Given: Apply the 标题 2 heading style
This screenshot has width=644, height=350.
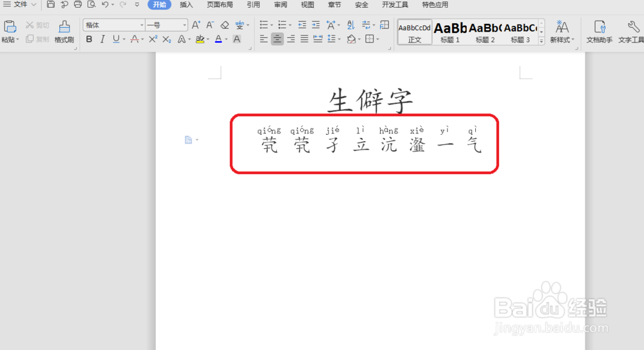Looking at the screenshot, I should pos(485,32).
